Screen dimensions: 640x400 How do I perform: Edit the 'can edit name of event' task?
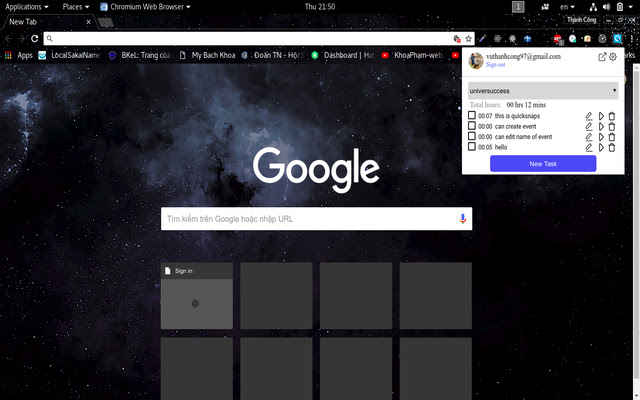[589, 137]
